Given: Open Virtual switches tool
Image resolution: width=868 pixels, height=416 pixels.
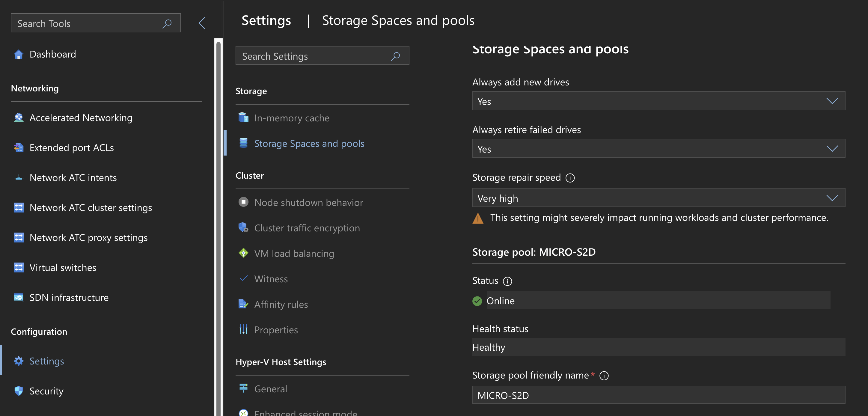Looking at the screenshot, I should click(x=63, y=267).
